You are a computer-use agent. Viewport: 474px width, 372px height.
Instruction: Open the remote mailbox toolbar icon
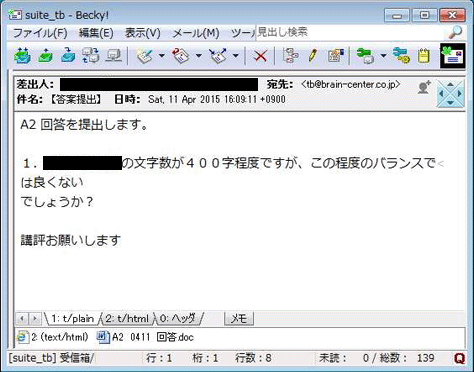(114, 55)
